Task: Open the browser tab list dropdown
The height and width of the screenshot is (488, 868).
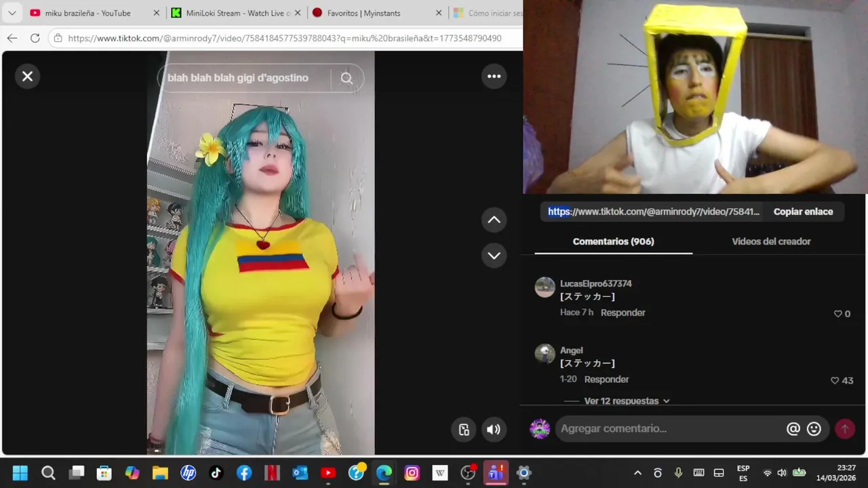Action: 12,13
